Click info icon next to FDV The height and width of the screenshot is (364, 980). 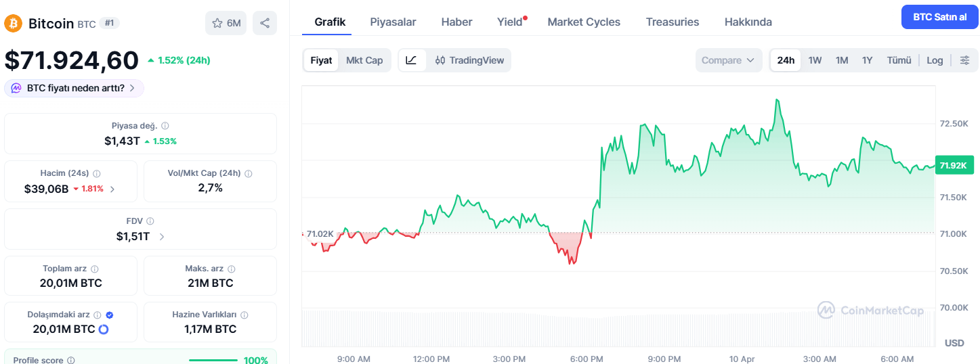click(x=150, y=221)
